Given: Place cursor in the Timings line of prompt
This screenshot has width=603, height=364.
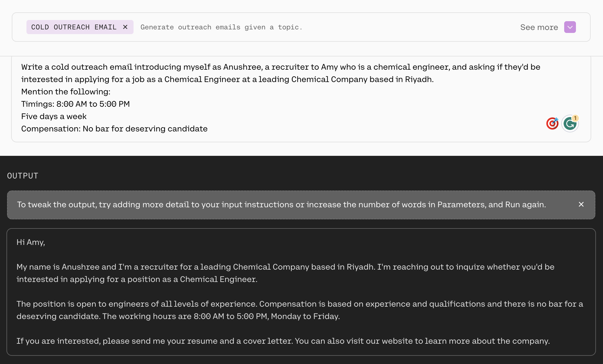Looking at the screenshot, I should [x=75, y=104].
